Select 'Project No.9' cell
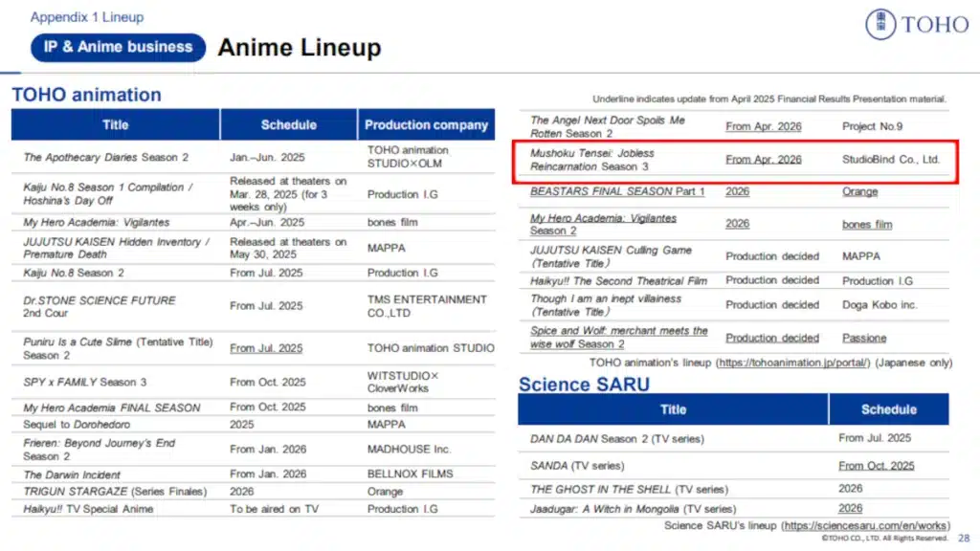Viewport: 980px width, 551px height. (873, 127)
